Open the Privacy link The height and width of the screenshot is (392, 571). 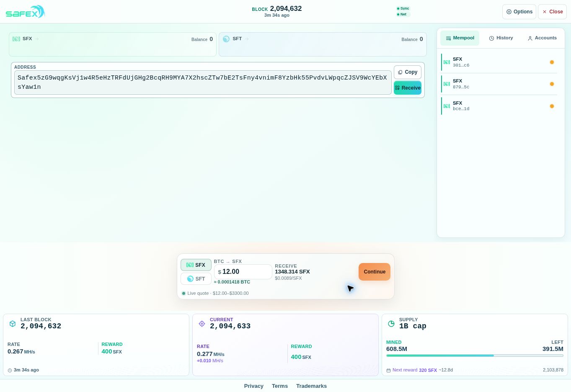pyautogui.click(x=254, y=386)
